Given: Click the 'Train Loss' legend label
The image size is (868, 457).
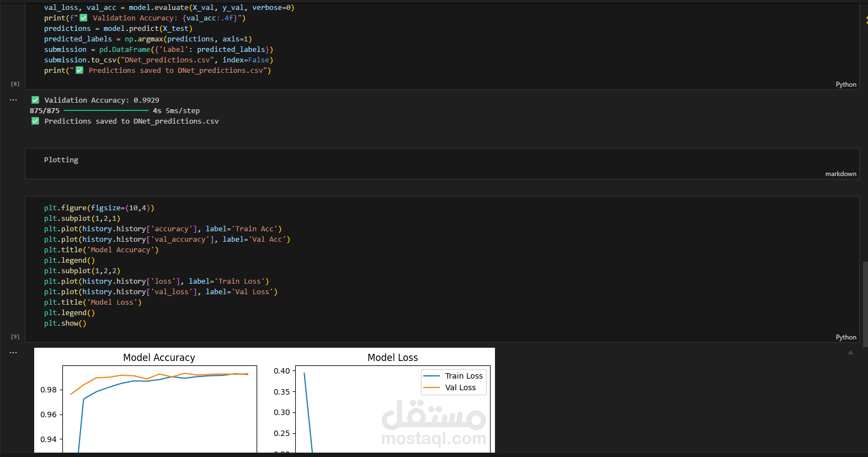Looking at the screenshot, I should pos(464,376).
